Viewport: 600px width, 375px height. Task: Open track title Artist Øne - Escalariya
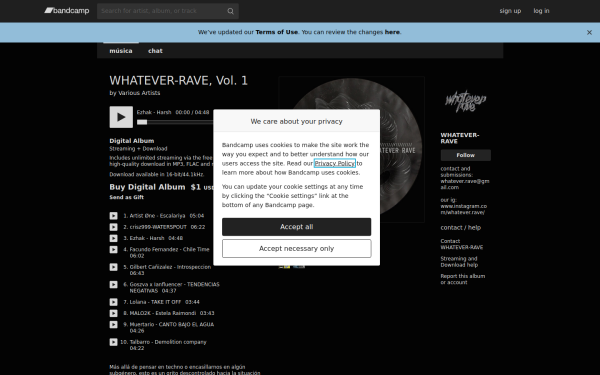pos(157,216)
